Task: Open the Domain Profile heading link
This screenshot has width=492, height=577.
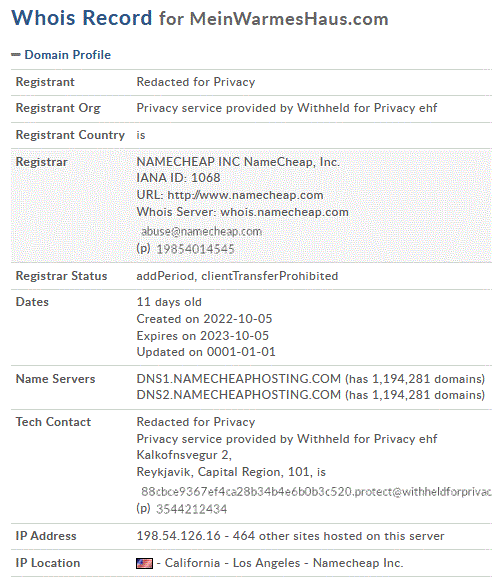Action: tap(67, 55)
